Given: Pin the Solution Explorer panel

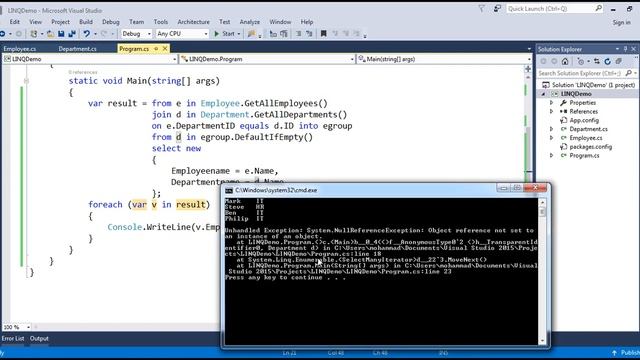Looking at the screenshot, I should (625, 49).
